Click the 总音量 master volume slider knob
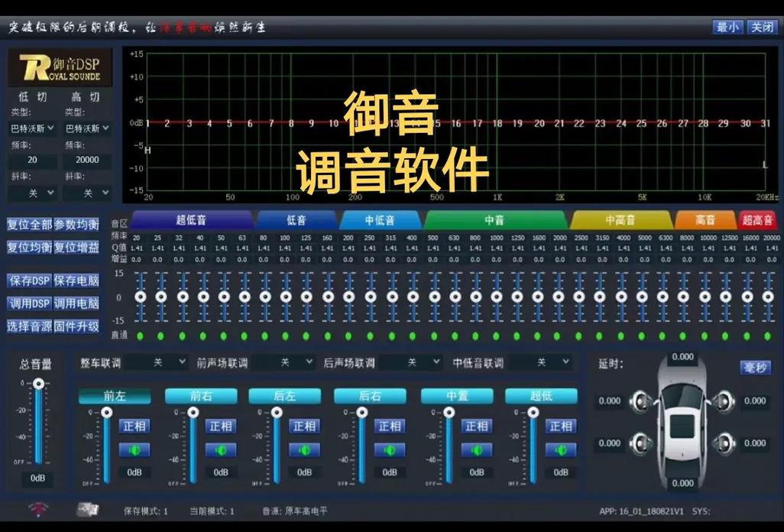The width and height of the screenshot is (784, 532). pos(38,384)
